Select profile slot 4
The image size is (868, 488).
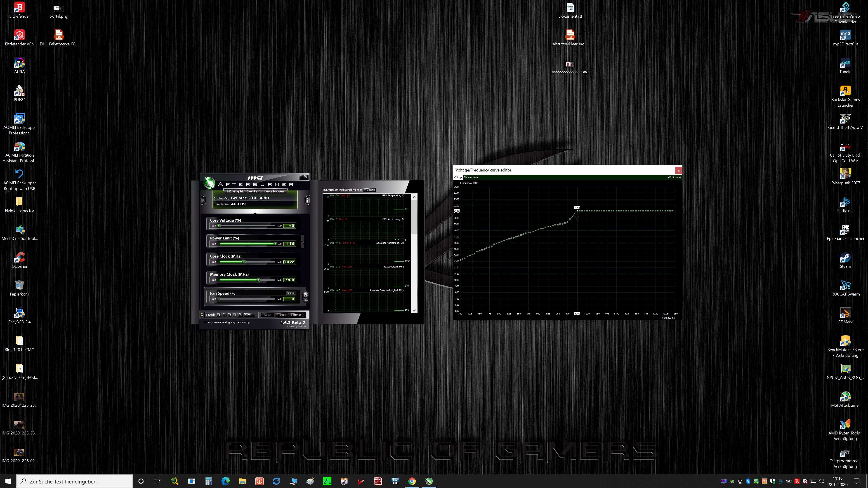pos(235,315)
